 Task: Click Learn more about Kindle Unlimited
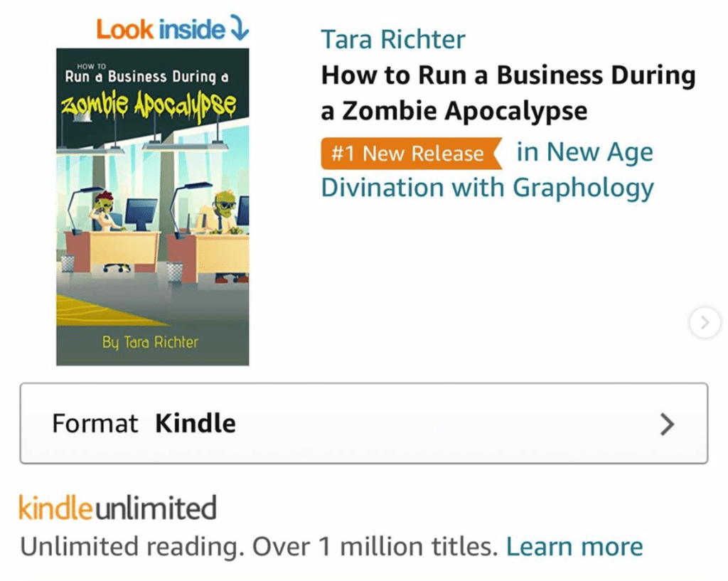(574, 547)
